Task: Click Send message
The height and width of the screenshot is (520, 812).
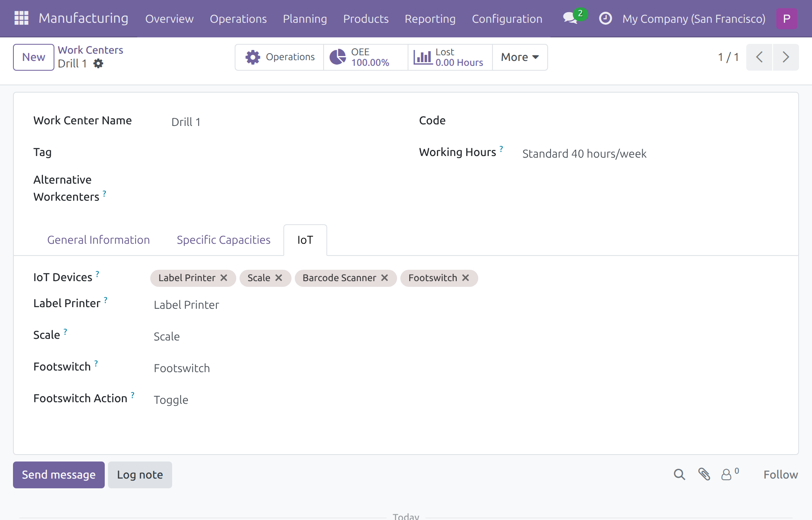Action: coord(59,474)
